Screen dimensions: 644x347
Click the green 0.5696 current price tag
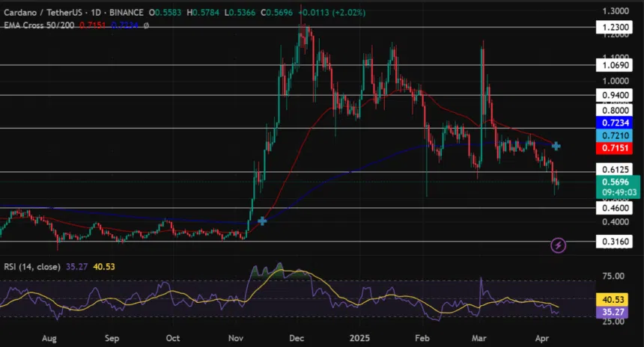click(x=616, y=182)
